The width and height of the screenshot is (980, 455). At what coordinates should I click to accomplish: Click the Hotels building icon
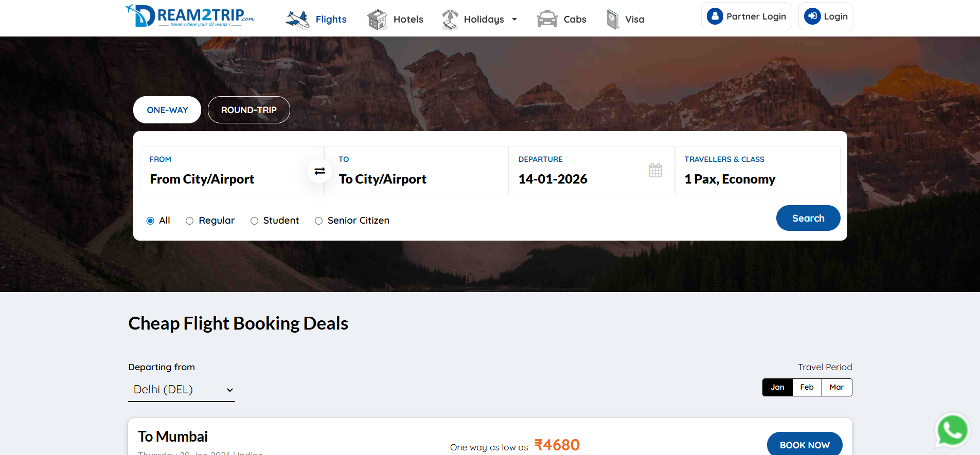[x=377, y=20]
